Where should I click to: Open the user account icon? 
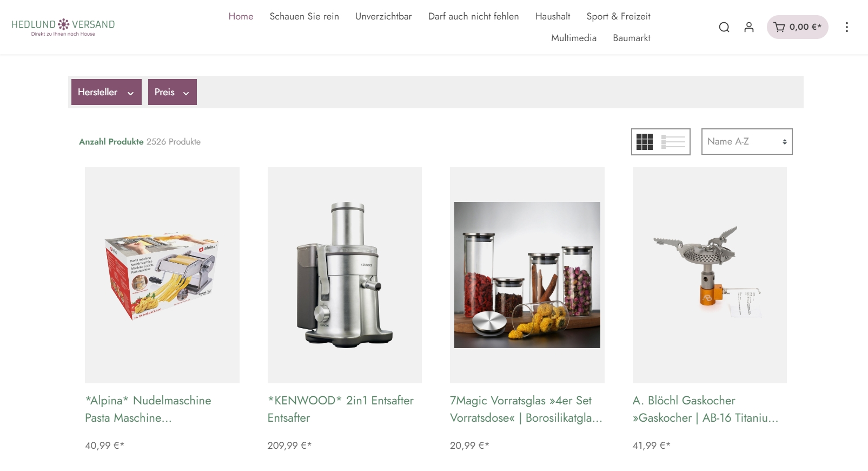[749, 27]
